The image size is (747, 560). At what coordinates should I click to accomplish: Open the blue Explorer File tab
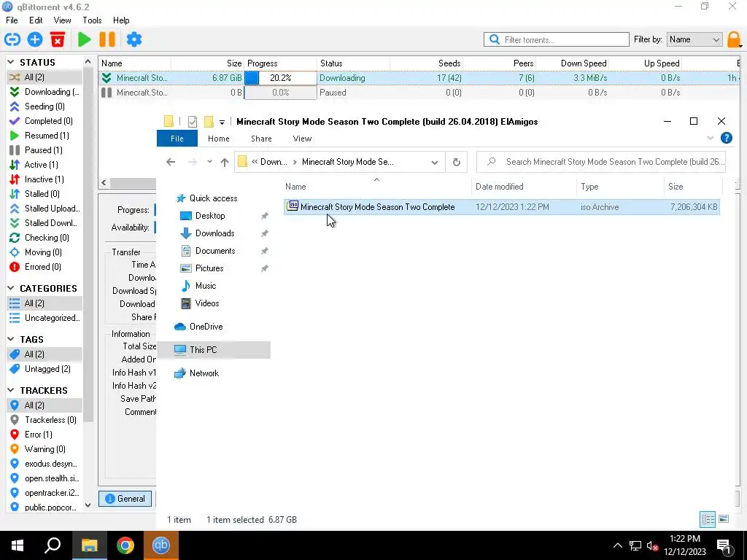click(177, 139)
